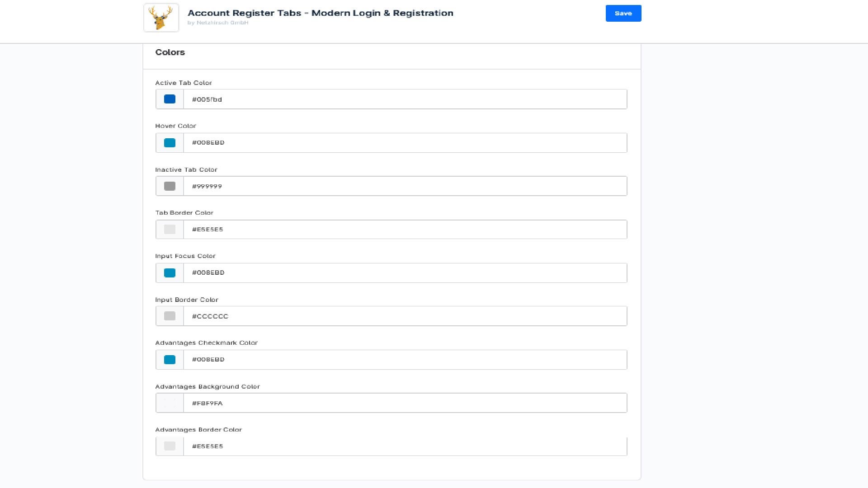This screenshot has width=868, height=488.
Task: Open the Input Border Color swatch
Action: (170, 316)
